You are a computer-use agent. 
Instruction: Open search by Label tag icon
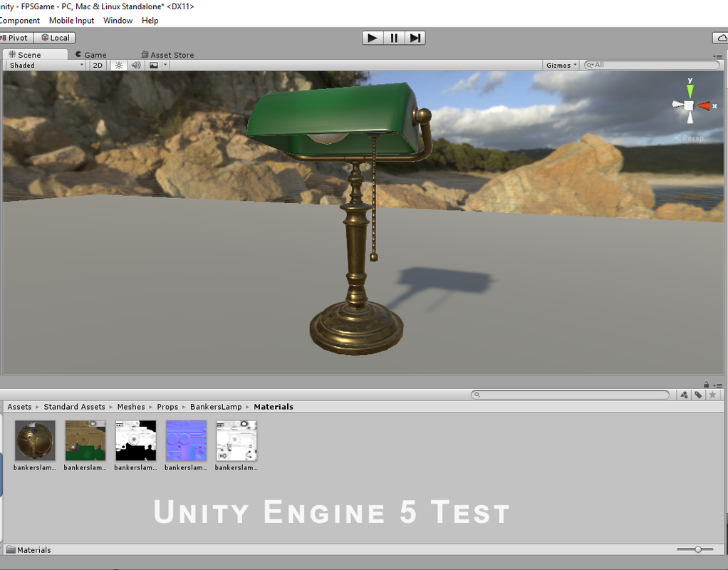[697, 395]
